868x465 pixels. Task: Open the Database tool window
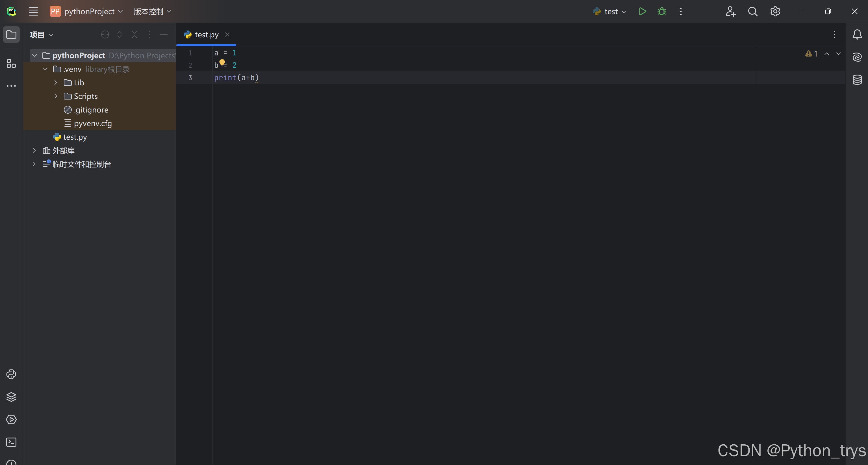(x=857, y=80)
